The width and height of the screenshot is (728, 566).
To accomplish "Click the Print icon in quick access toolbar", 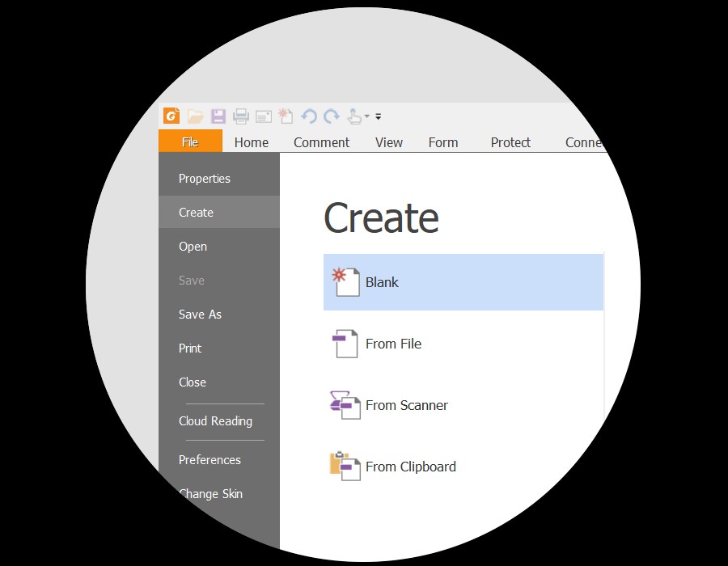I will click(x=241, y=116).
